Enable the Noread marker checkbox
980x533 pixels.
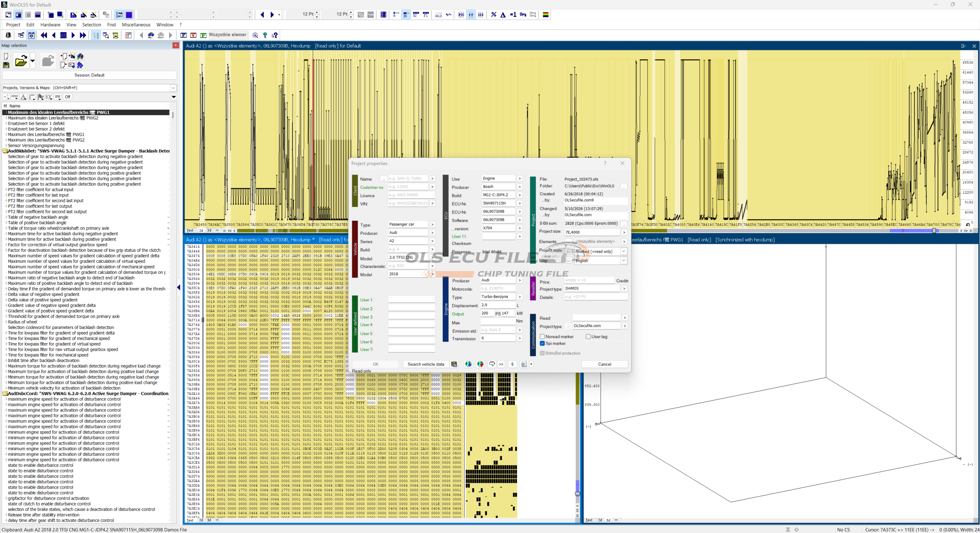tap(542, 337)
